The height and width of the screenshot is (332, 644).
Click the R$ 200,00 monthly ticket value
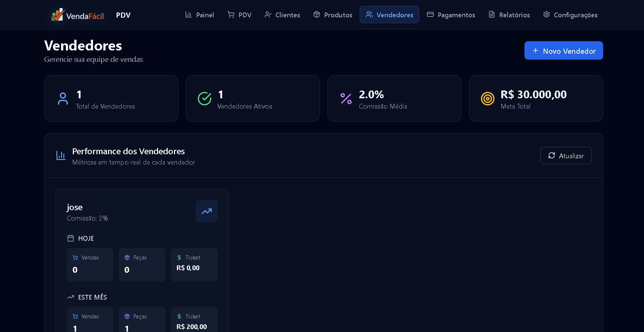[192, 327]
